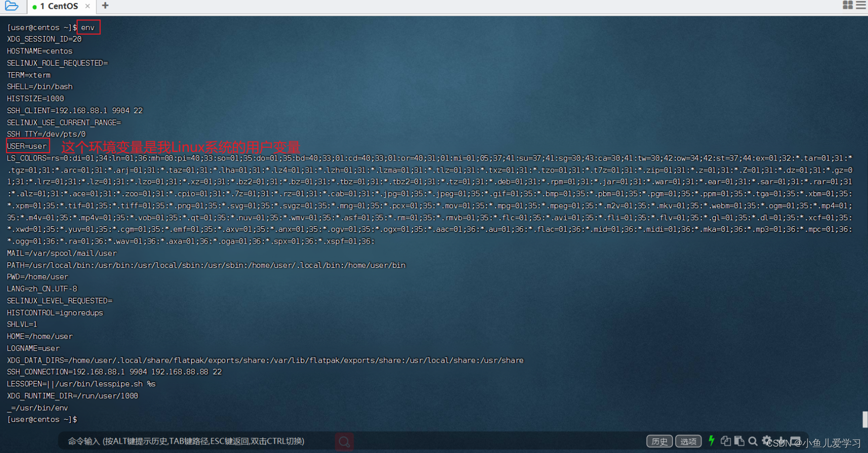Click the LESSOPEN line

(x=81, y=384)
